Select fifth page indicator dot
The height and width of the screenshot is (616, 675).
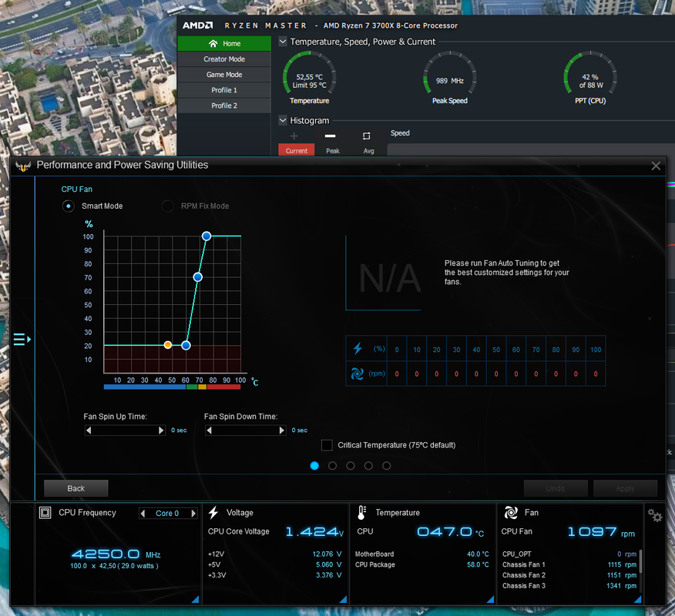[387, 465]
